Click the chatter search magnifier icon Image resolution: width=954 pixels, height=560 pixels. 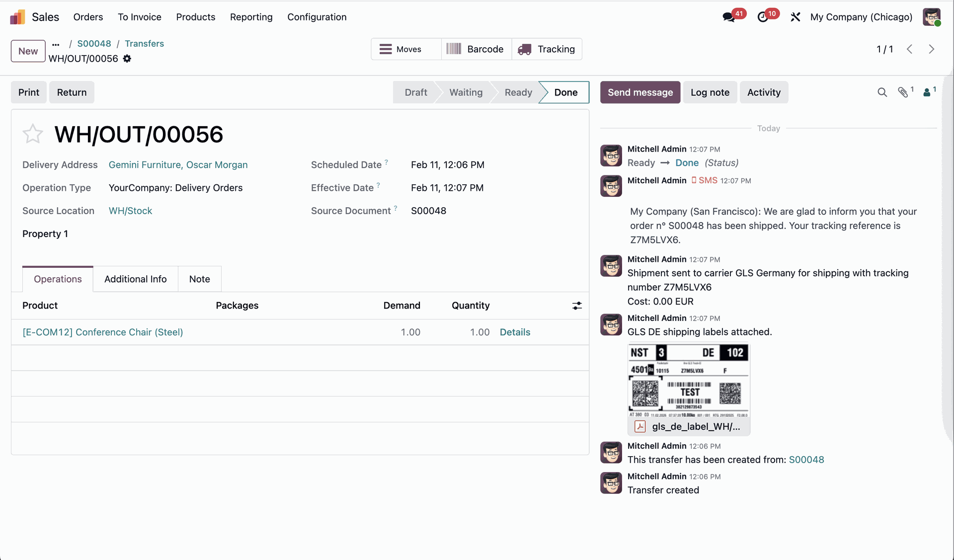882,92
